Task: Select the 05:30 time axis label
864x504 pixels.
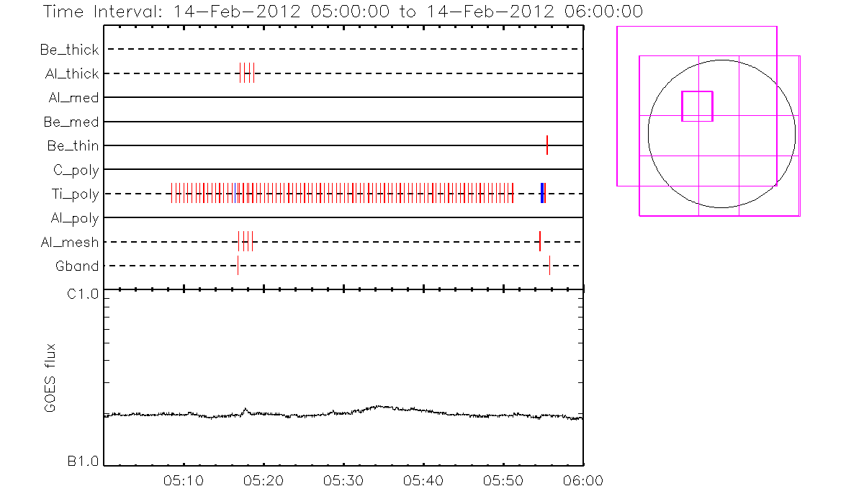Action: point(344,480)
